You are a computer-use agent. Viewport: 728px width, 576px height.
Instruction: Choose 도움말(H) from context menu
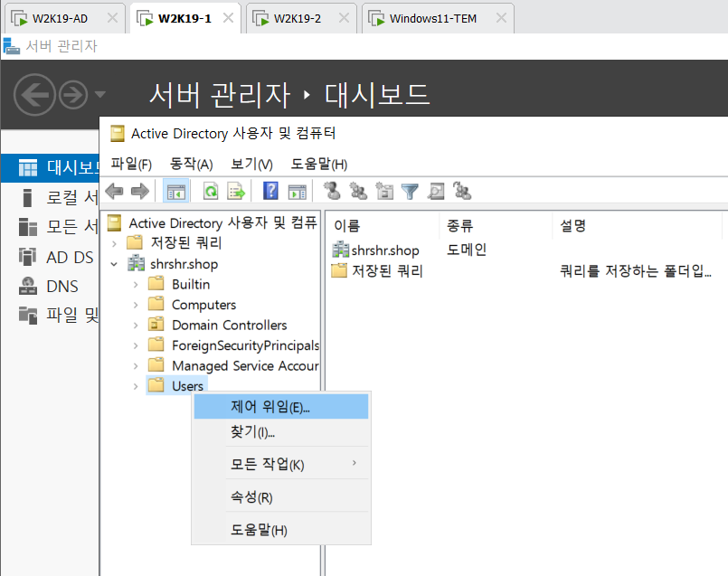281,529
